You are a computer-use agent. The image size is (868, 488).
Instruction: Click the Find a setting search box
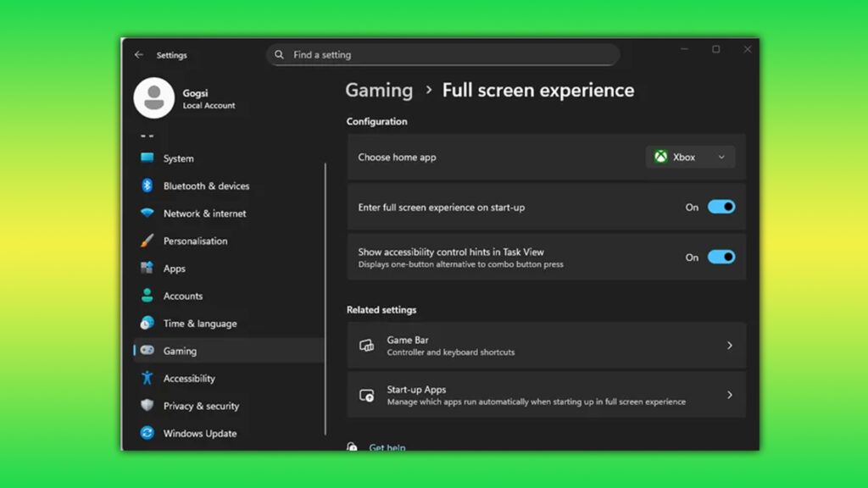[x=442, y=55]
